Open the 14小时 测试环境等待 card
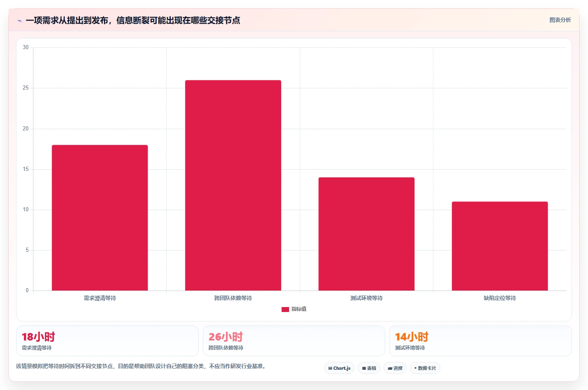 click(x=480, y=341)
